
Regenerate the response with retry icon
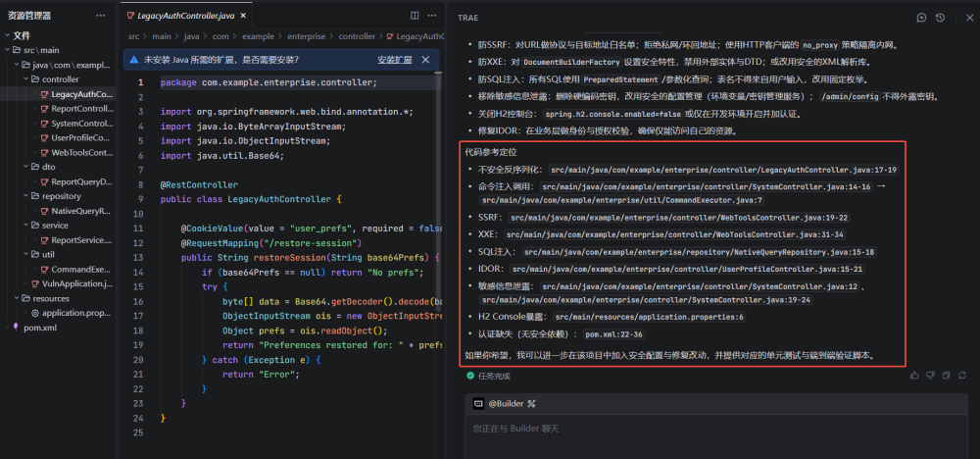[961, 375]
